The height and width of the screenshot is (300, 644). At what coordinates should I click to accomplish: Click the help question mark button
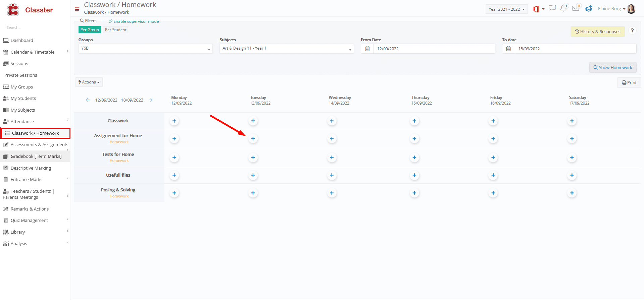pos(632,31)
